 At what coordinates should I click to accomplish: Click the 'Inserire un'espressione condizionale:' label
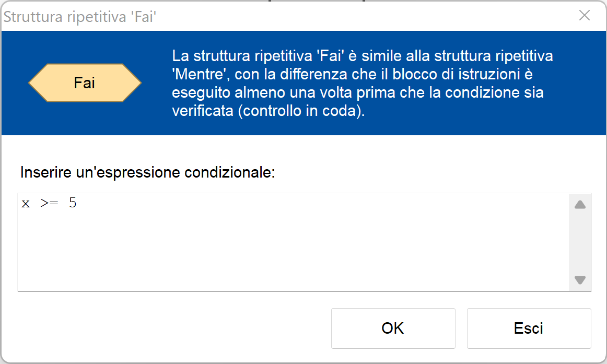tap(147, 172)
